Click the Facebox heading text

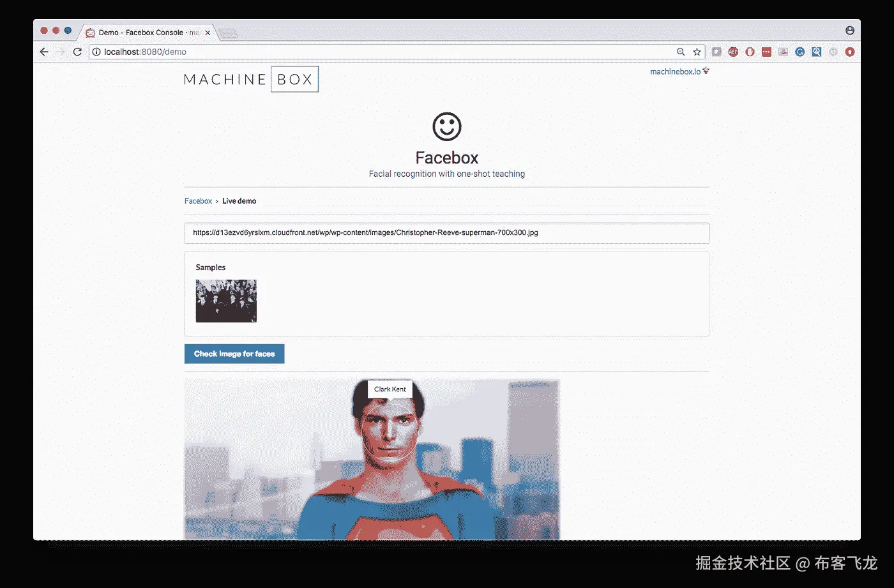click(447, 158)
